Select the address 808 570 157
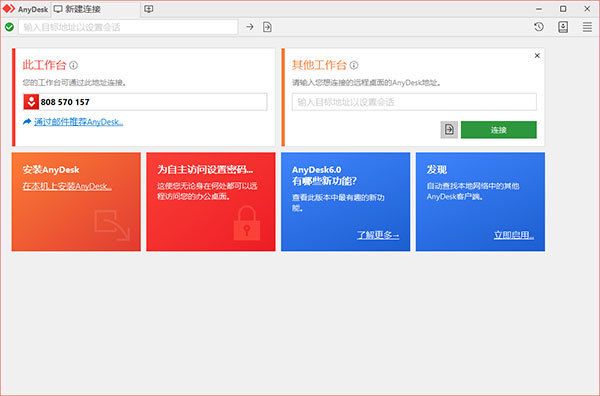Viewport: 600px width, 396px height. 65,102
